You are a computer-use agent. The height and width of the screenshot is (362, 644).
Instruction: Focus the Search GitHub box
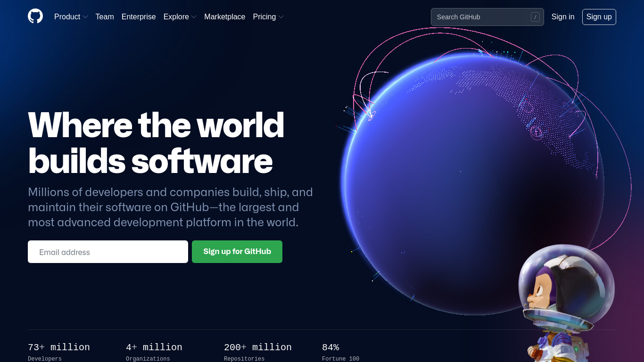487,17
